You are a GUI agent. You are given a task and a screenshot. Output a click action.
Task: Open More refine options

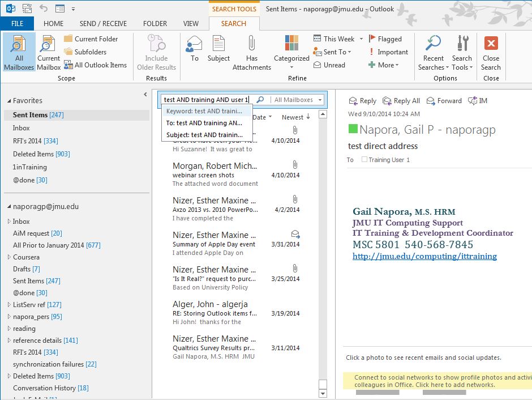tap(383, 65)
